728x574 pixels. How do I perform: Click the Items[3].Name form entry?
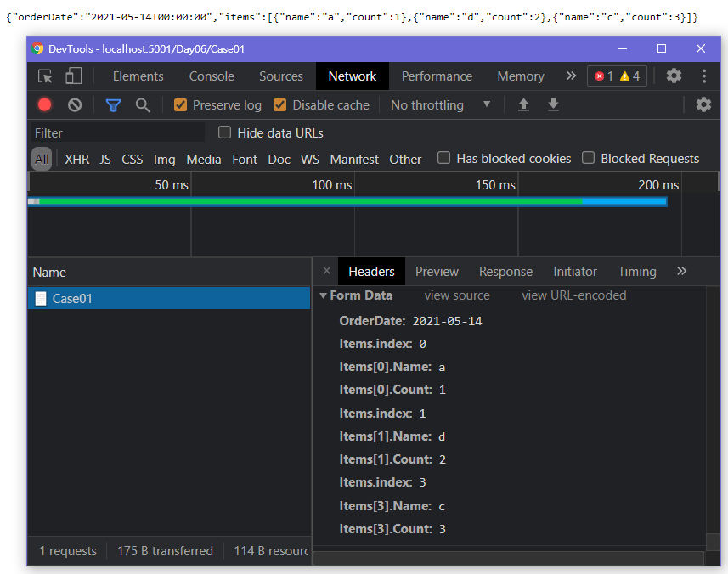(x=392, y=506)
